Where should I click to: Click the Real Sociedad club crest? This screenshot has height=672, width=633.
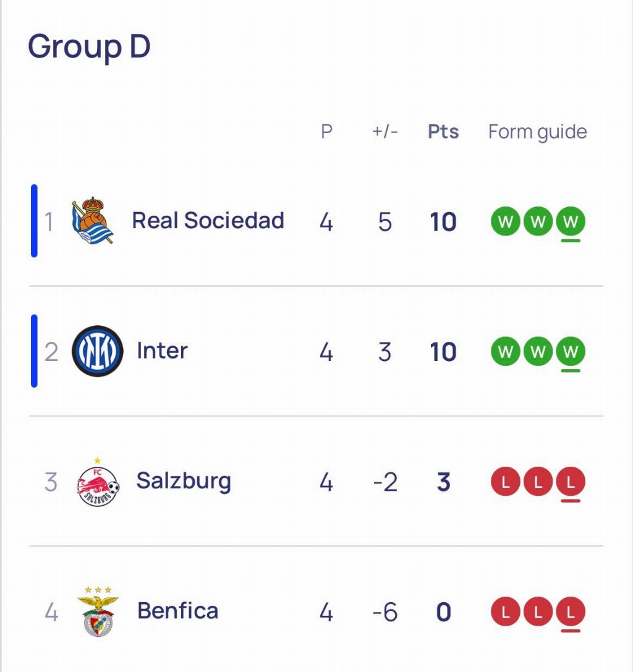(x=92, y=221)
